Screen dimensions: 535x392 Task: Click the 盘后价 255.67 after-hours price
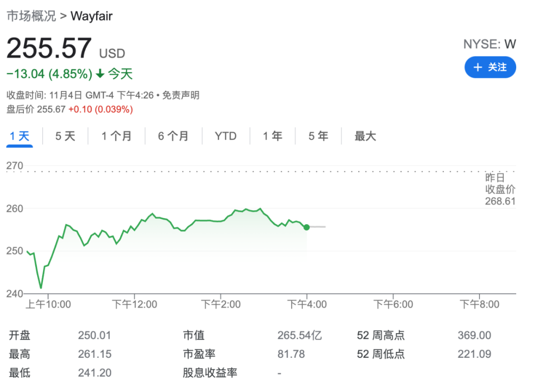(x=36, y=109)
